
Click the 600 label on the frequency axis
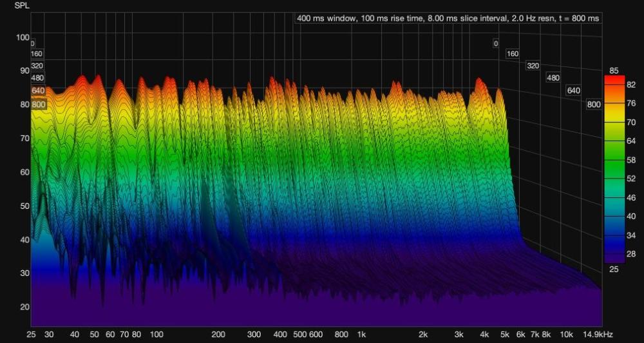tap(316, 335)
